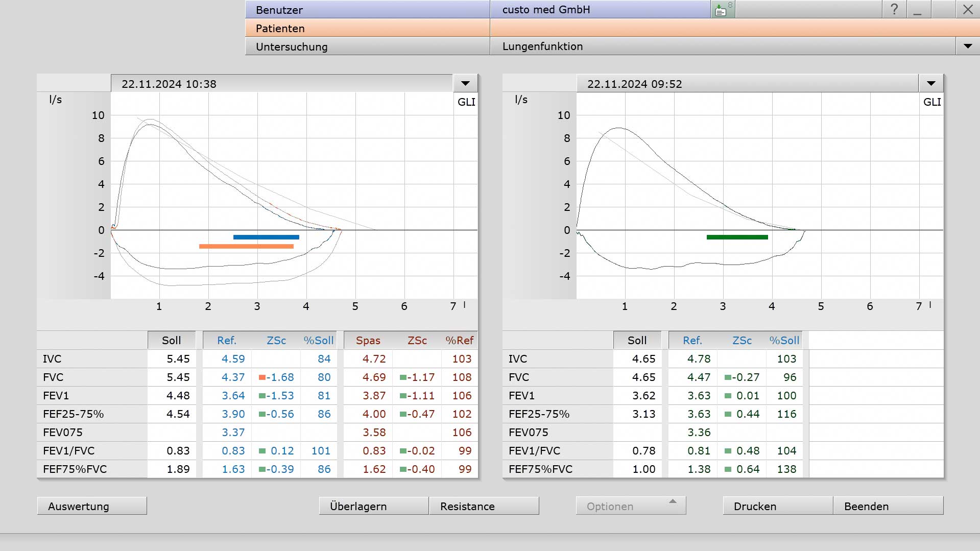The width and height of the screenshot is (980, 551).
Task: Open the Patienten menu
Action: click(368, 28)
